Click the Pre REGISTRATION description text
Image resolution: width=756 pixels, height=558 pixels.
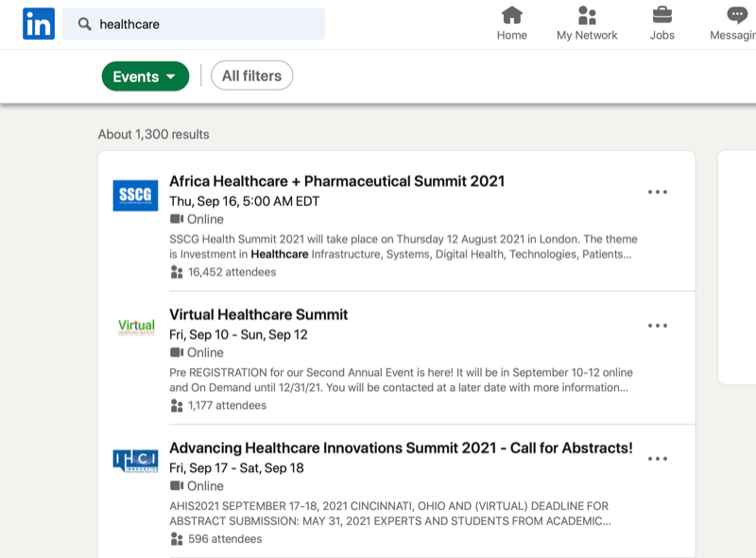coord(401,380)
